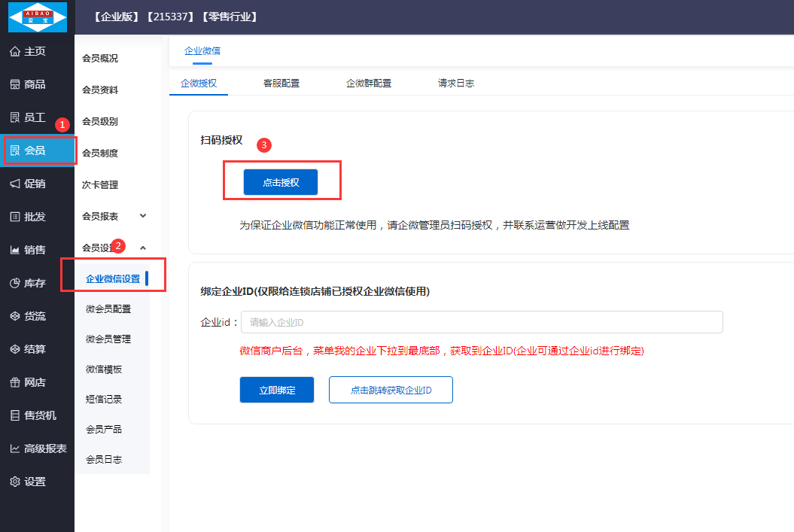Open 会员资料 submenu

pyautogui.click(x=100, y=90)
